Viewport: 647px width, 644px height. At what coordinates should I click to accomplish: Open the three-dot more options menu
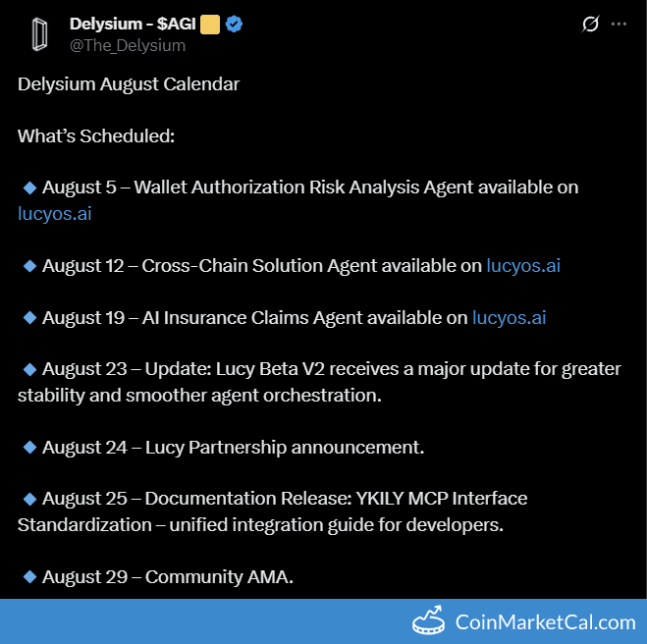pos(619,25)
